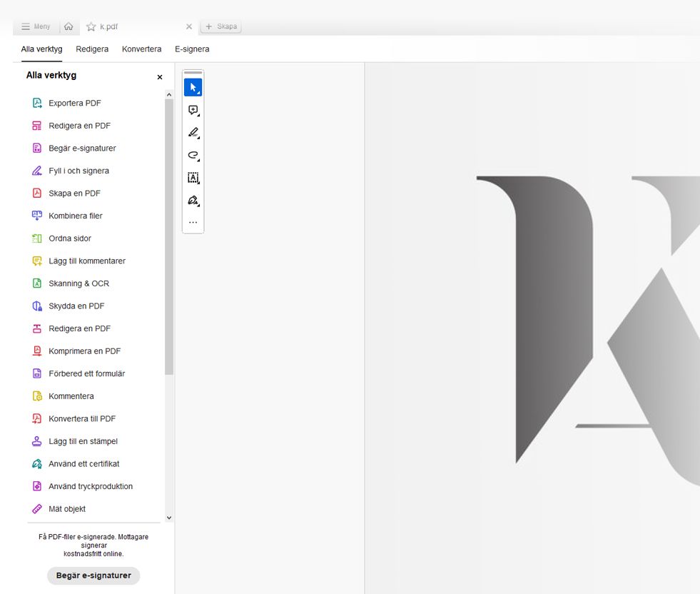
Task: Click Ordna sidor icon
Action: (x=37, y=238)
